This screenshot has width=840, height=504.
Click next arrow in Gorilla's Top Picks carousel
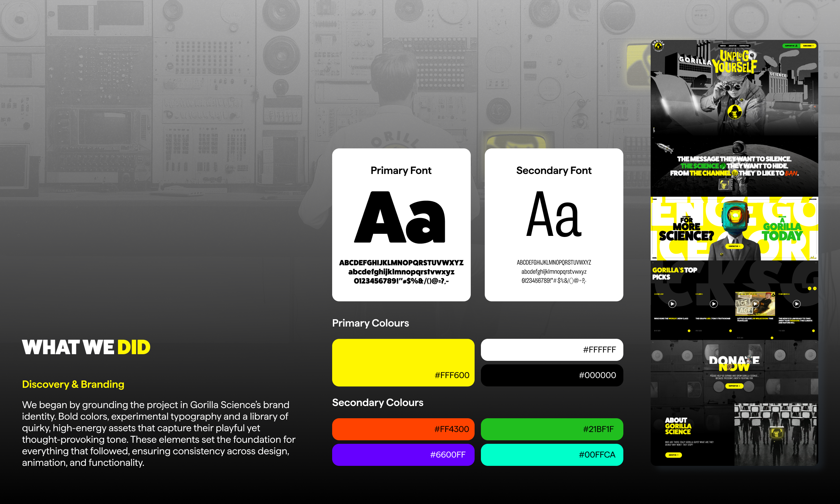pyautogui.click(x=815, y=288)
